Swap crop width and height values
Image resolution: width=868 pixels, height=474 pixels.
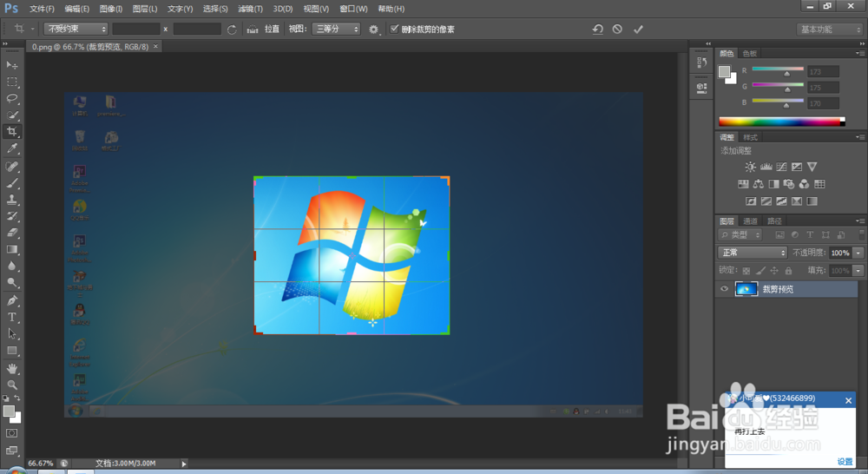[x=232, y=30]
